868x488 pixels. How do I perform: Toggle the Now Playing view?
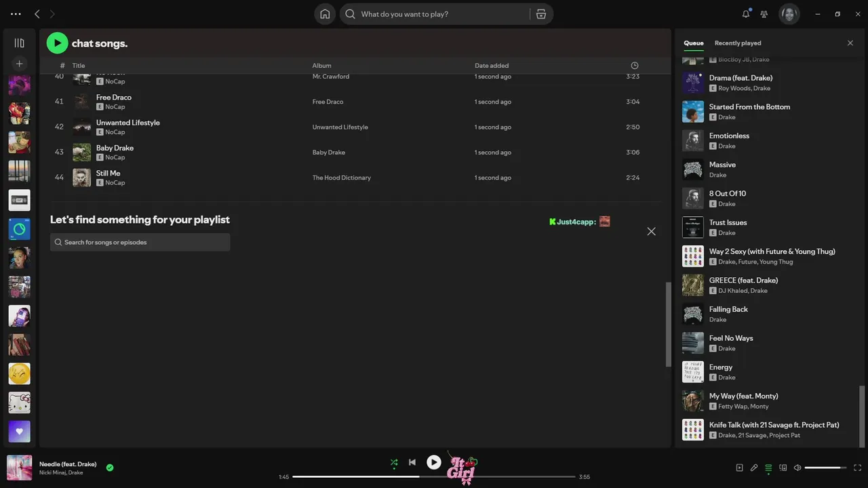coord(739,468)
